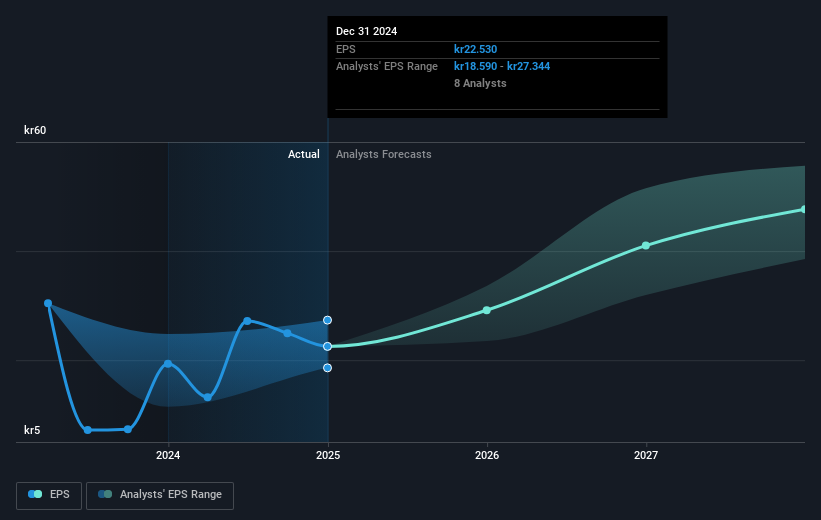Click the lowest EPS point in mid-2023
Screen dimensions: 821x520
[x=88, y=430]
